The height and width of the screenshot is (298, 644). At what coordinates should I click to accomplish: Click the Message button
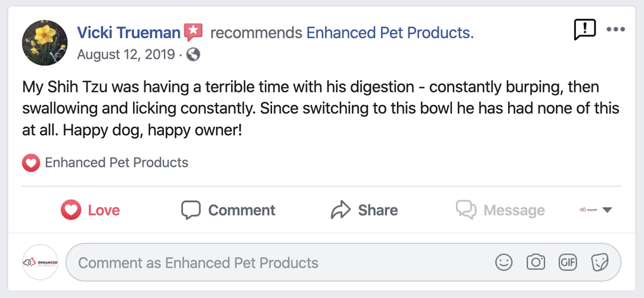click(x=500, y=210)
